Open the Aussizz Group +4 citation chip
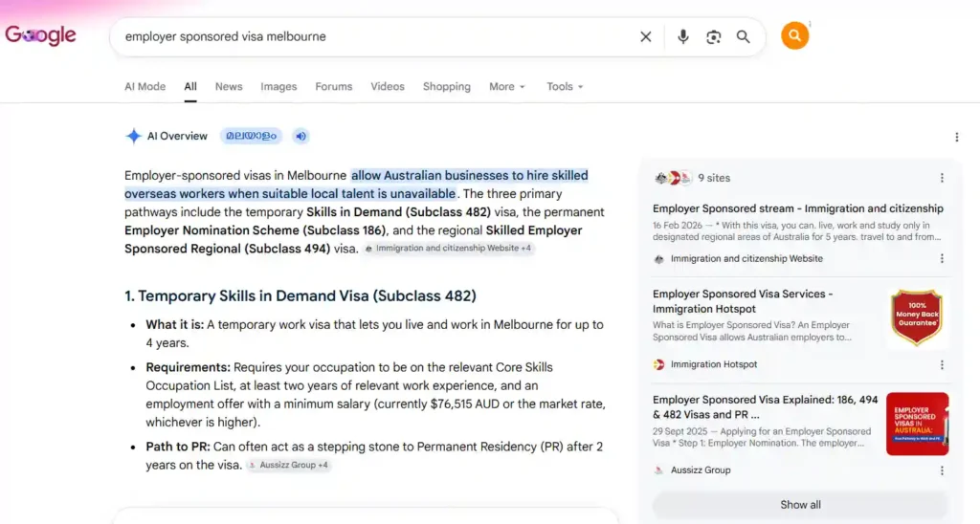The image size is (980, 524). tap(288, 466)
